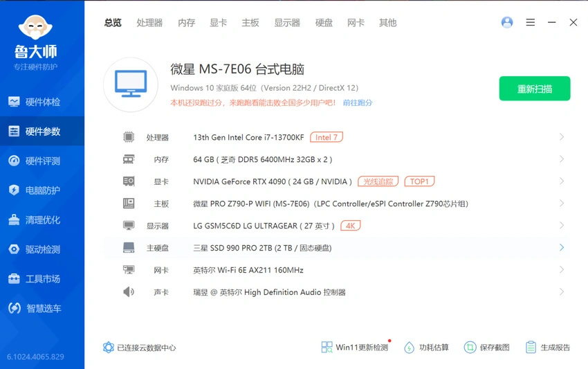Click the 鲁大师 logo avatar

point(35,27)
